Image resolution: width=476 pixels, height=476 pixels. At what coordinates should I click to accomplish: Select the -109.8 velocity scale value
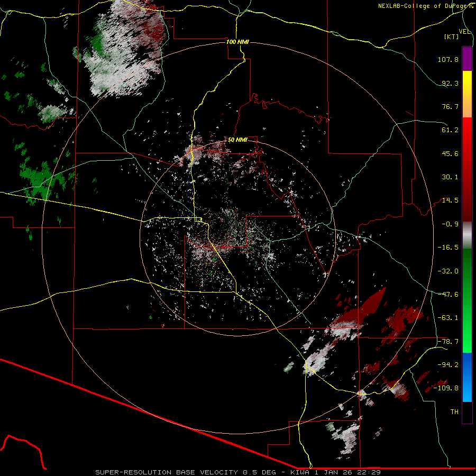(446, 388)
